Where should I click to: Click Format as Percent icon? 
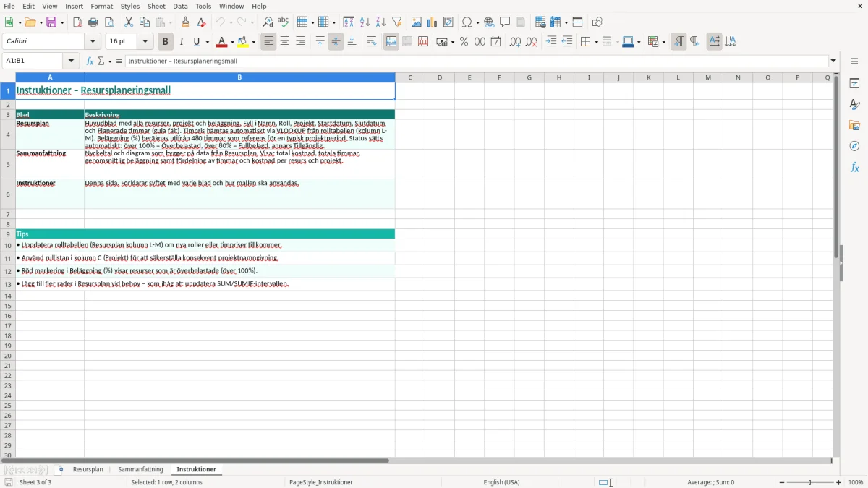pyautogui.click(x=464, y=42)
